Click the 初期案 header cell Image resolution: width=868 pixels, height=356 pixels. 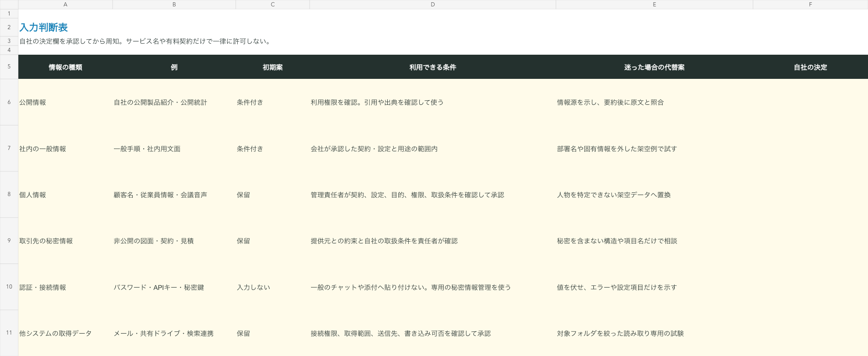[x=273, y=67]
